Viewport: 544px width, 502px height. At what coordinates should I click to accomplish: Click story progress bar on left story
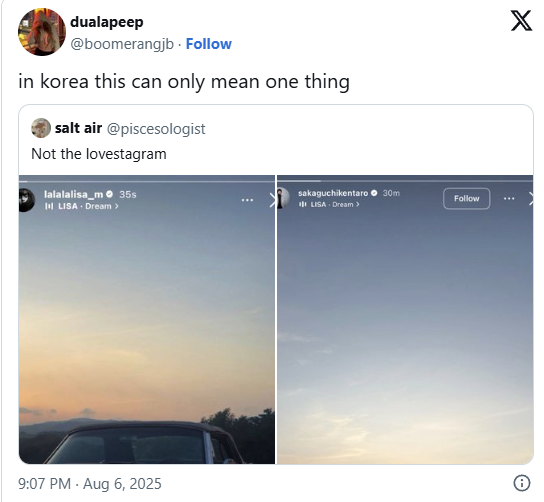pos(147,181)
